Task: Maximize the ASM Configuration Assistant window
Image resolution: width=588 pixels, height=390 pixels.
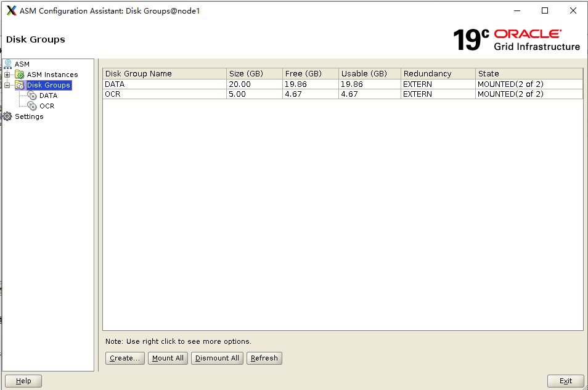Action: click(545, 10)
